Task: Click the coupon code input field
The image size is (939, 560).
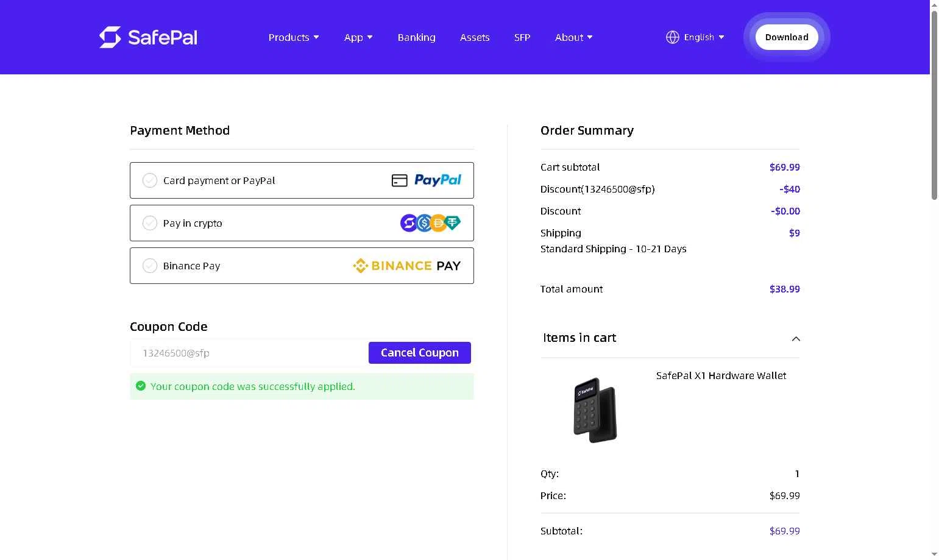Action: [249, 353]
